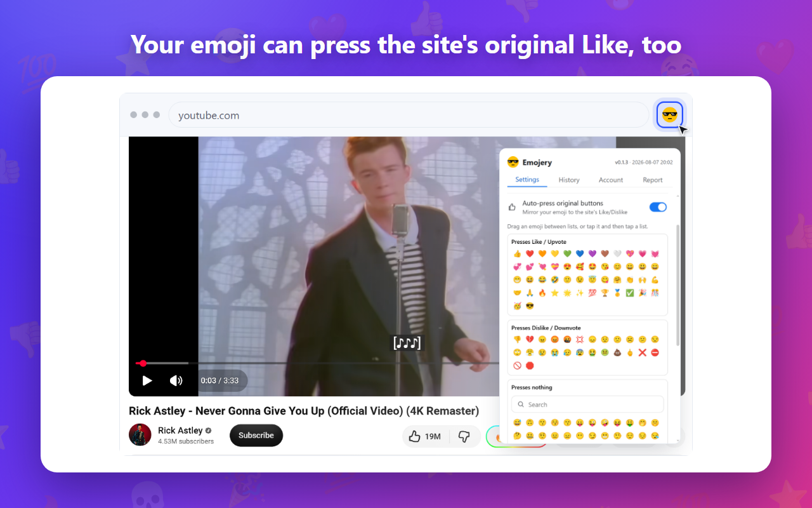Screen dimensions: 812x508
Task: Pick the red heart emoji in Presses Like list
Action: (530, 253)
